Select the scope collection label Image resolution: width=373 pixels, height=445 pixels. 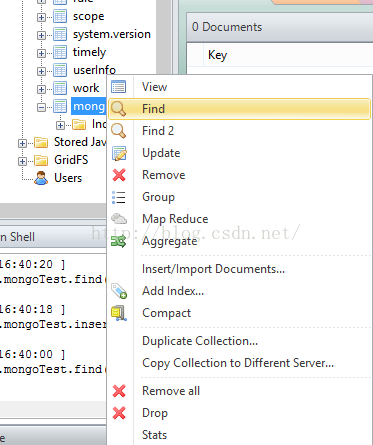coord(89,16)
